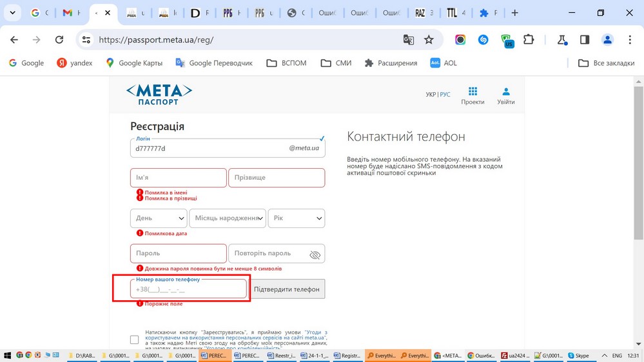Click the page vertical scrollbar thumb
This screenshot has height=362, width=644.
(x=638, y=162)
